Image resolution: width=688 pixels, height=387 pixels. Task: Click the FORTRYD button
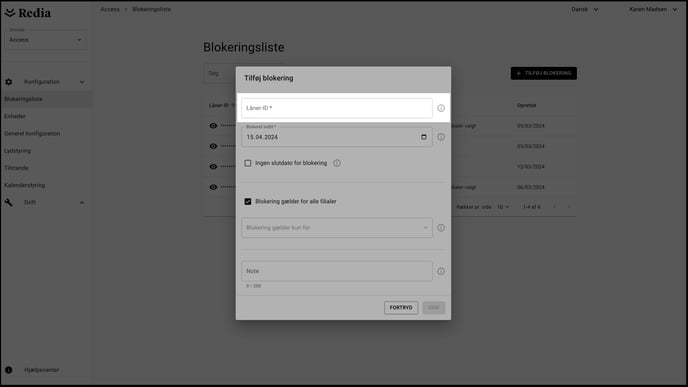[401, 308]
